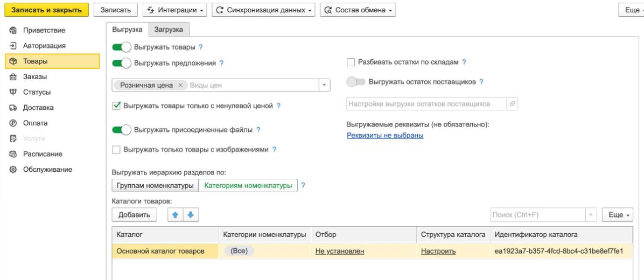
Task: Click the Поиск (Ctrl+F) field
Action: pyautogui.click(x=537, y=215)
